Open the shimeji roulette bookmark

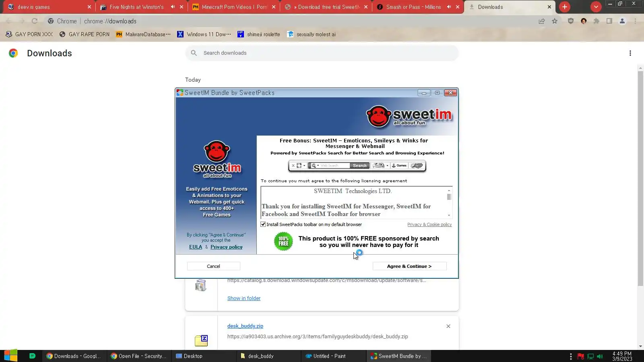[259, 34]
